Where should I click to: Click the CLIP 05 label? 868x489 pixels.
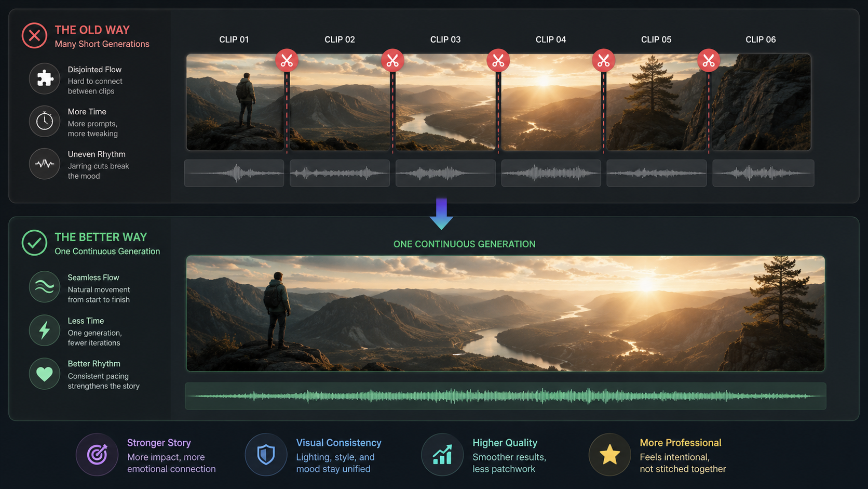click(656, 39)
